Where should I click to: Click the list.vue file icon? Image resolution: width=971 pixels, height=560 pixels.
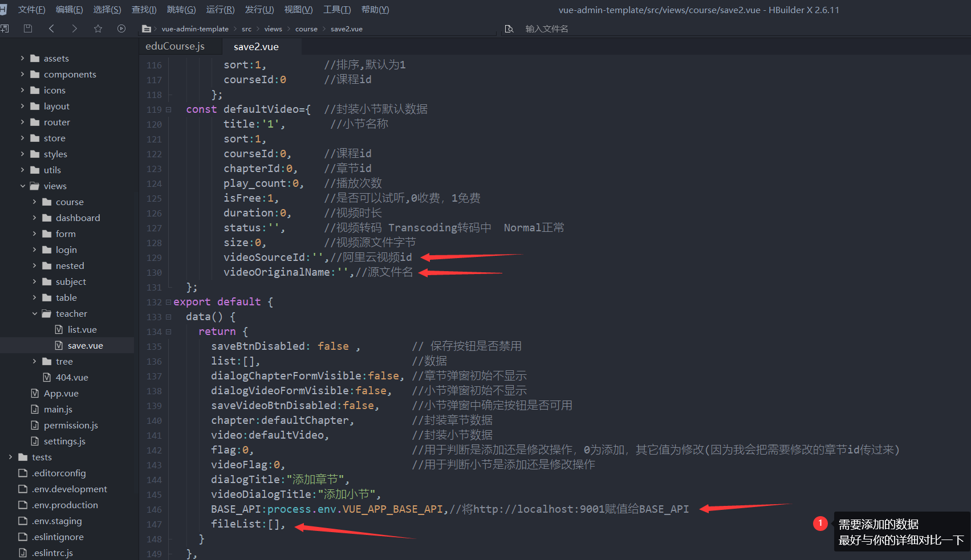[59, 329]
